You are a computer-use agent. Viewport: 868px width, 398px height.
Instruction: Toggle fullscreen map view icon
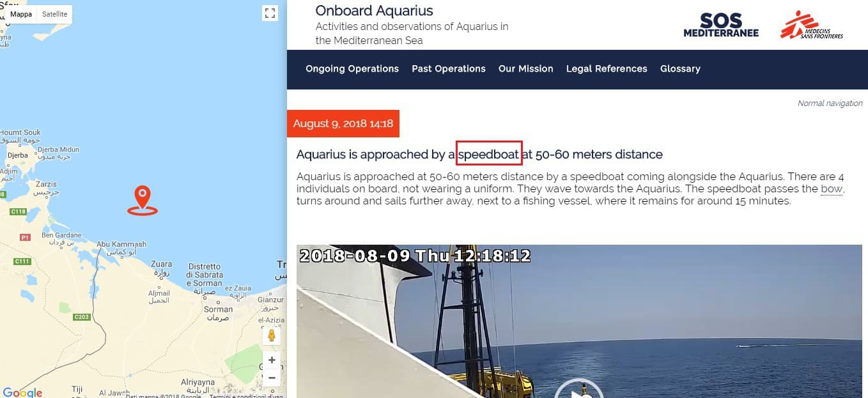[x=270, y=13]
